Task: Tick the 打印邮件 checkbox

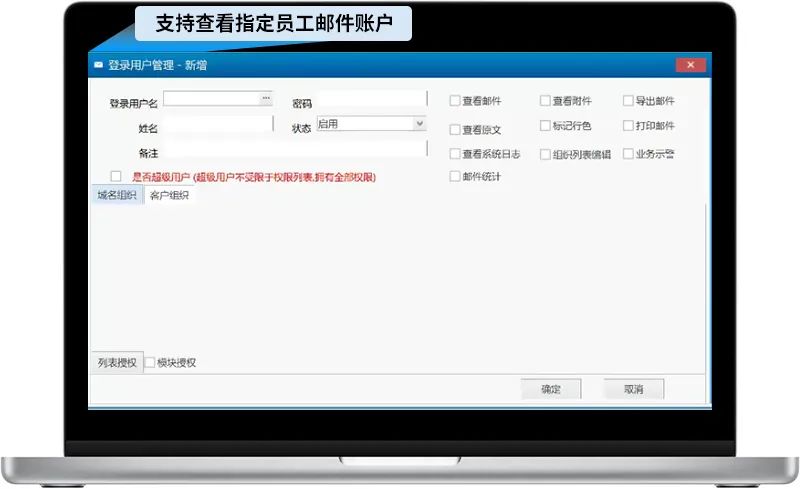Action: (x=628, y=126)
